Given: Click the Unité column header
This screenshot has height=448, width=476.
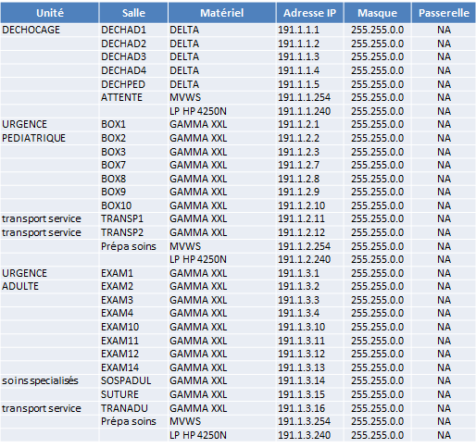Looking at the screenshot, I should point(50,13).
